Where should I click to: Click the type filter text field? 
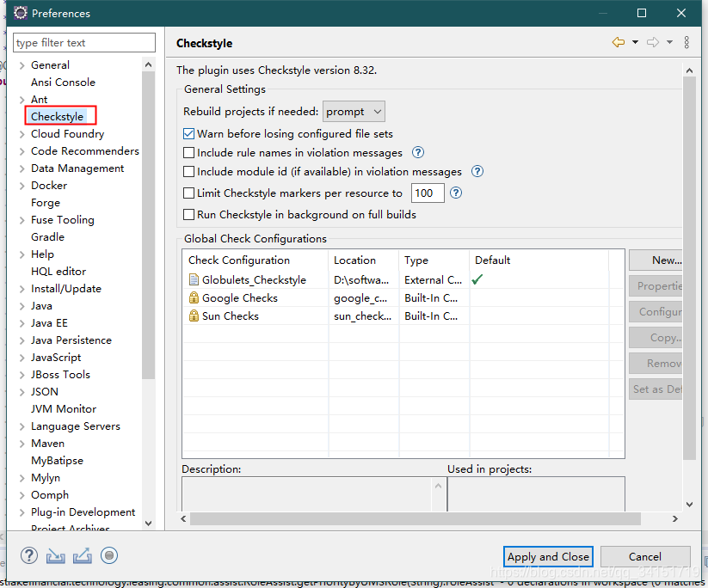click(x=83, y=42)
